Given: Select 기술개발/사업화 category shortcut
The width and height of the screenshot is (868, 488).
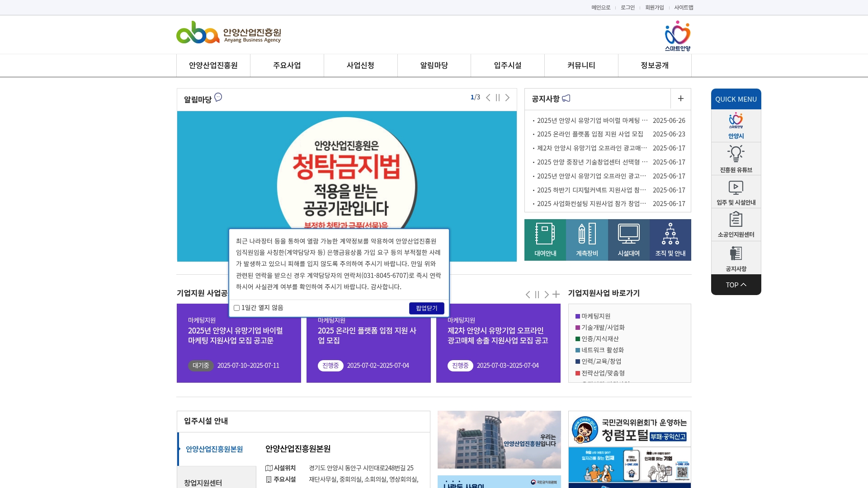Looking at the screenshot, I should click(x=600, y=328).
